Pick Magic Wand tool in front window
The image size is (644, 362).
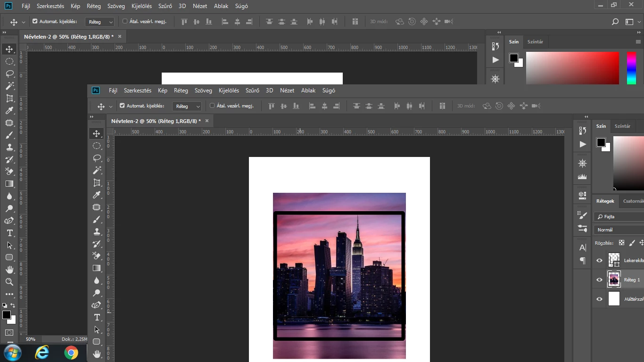coord(97,170)
